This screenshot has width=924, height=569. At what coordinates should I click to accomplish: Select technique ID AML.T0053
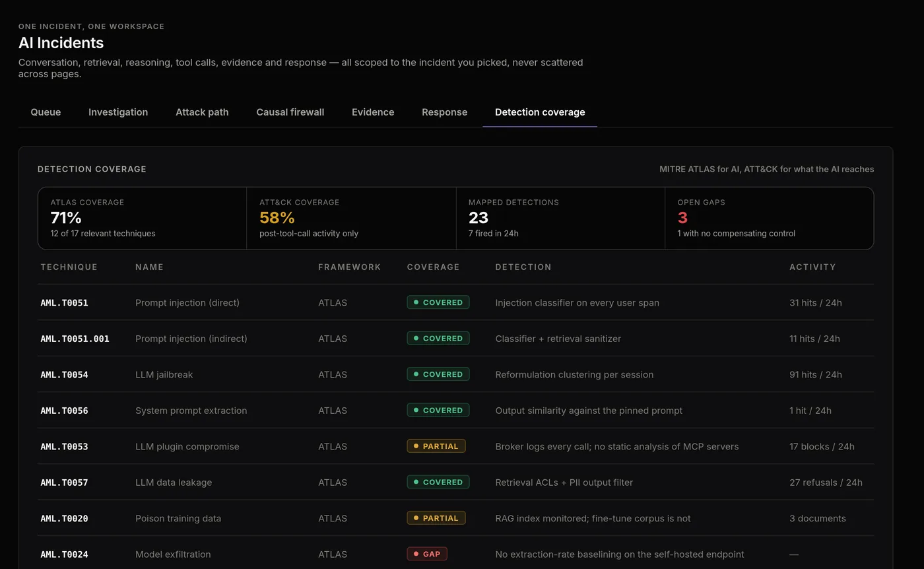coord(64,447)
